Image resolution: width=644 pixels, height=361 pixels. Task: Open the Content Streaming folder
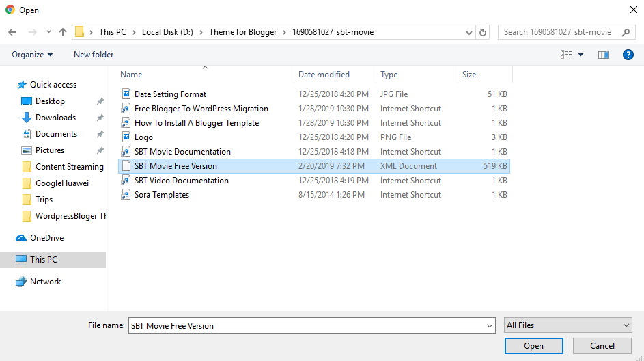pos(70,167)
